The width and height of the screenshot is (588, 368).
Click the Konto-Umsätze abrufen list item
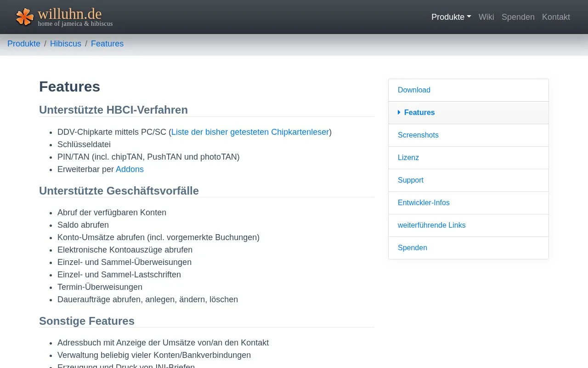[x=158, y=237]
